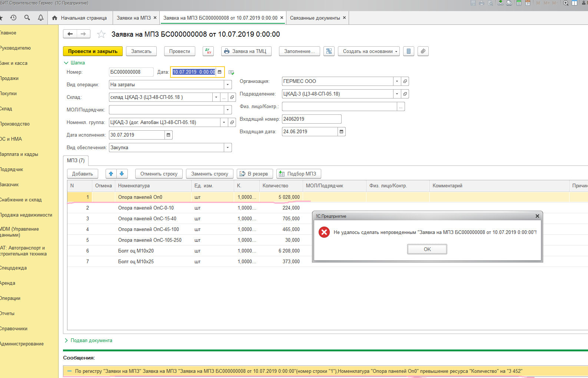This screenshot has width=588, height=378.
Task: Open Номенкл. группа item card icon
Action: 232,122
